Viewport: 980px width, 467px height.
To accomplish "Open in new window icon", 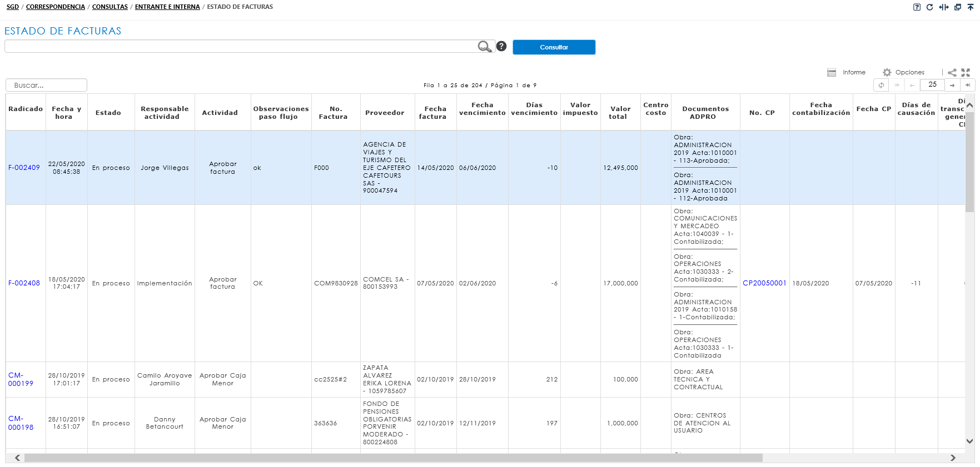I will tap(958, 7).
